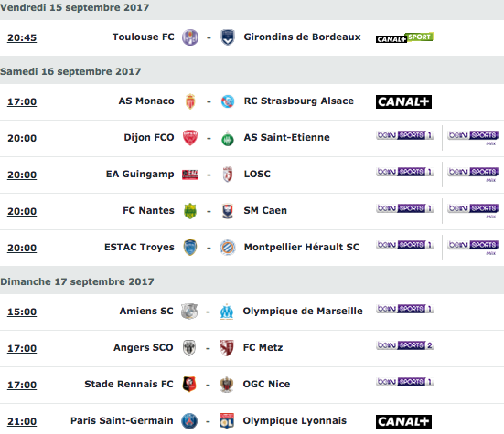Click the Olympique Lyonnais OL crest
Screen dimensions: 504x434
coord(227,421)
